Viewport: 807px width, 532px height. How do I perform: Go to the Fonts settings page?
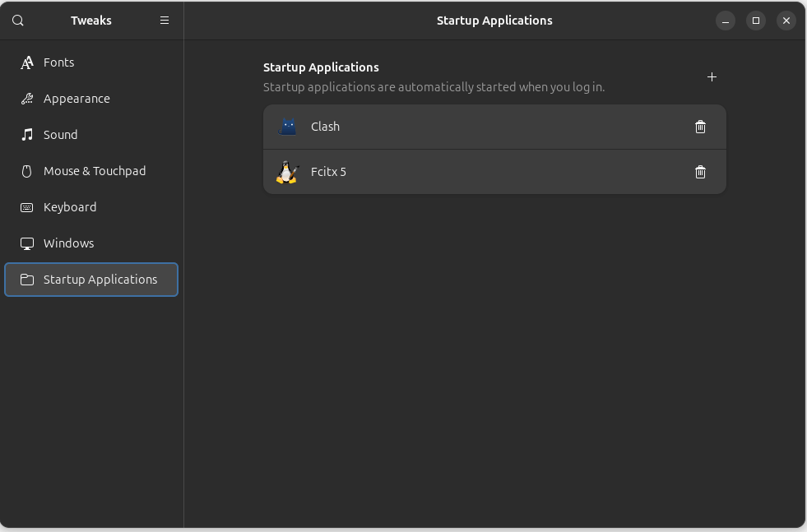click(58, 62)
